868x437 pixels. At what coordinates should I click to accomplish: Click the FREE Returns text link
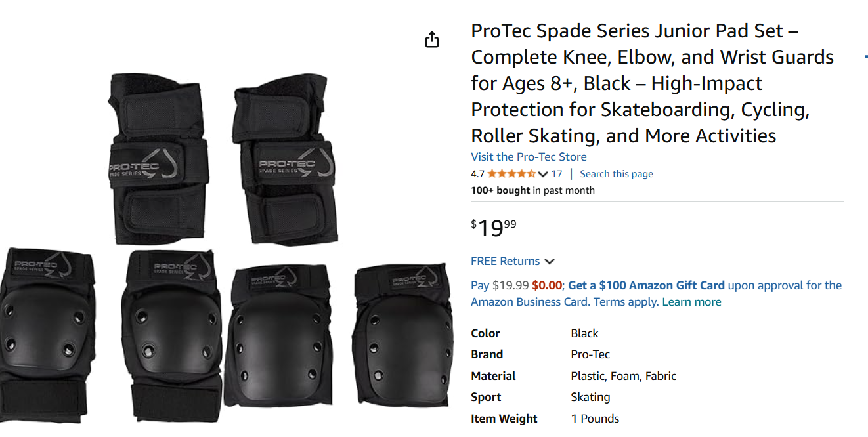click(505, 261)
